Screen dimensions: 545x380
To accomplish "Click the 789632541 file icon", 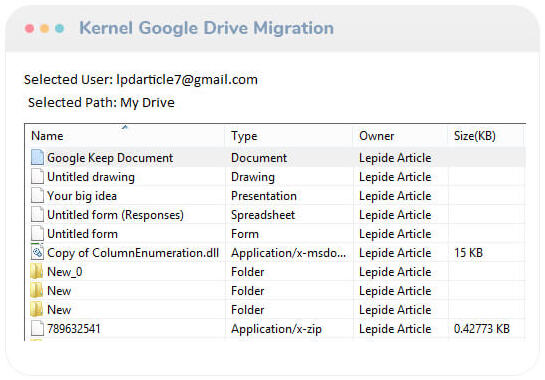I will click(37, 329).
